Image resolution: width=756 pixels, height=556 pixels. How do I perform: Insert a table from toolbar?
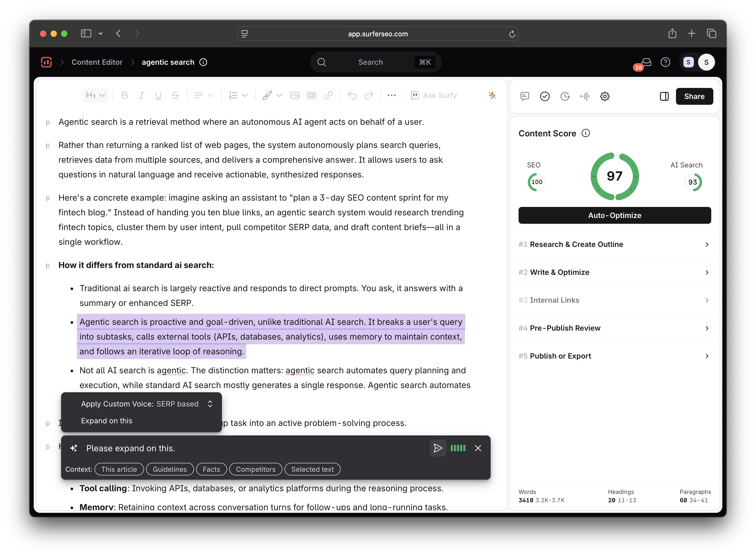tap(312, 95)
